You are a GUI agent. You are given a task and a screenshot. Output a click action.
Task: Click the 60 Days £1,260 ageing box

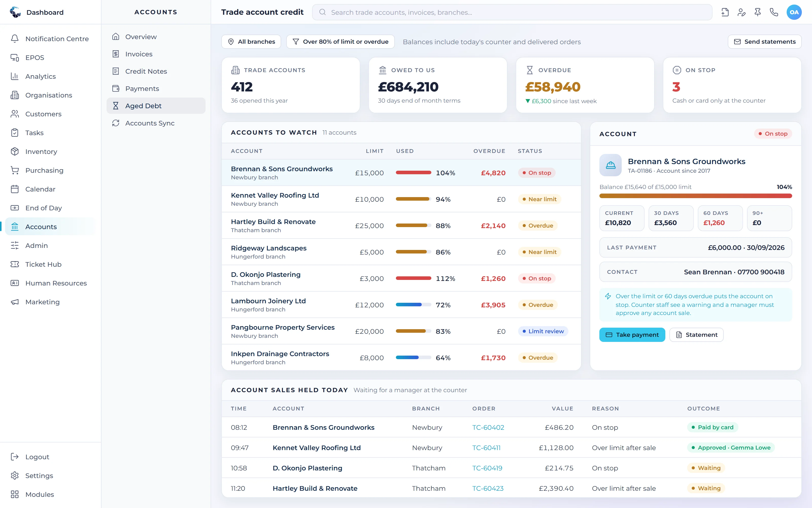click(720, 218)
